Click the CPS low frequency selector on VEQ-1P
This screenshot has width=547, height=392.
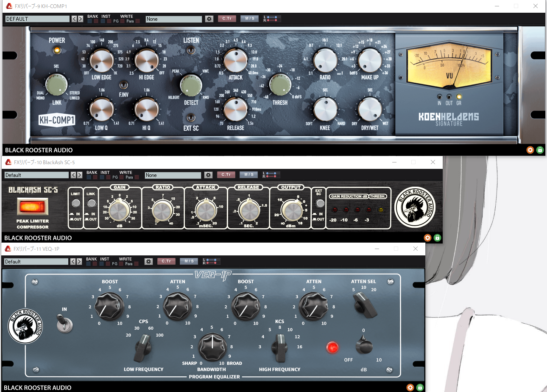pos(143,348)
